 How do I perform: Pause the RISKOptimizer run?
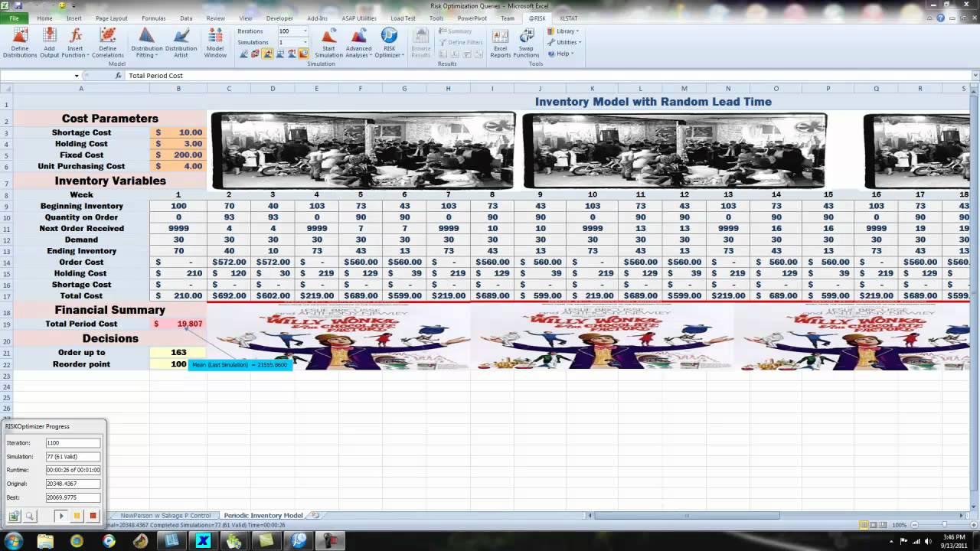[x=77, y=517]
